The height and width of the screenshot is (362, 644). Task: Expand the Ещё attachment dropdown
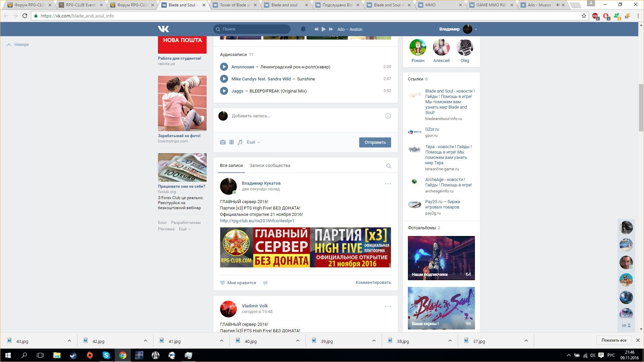pyautogui.click(x=253, y=142)
